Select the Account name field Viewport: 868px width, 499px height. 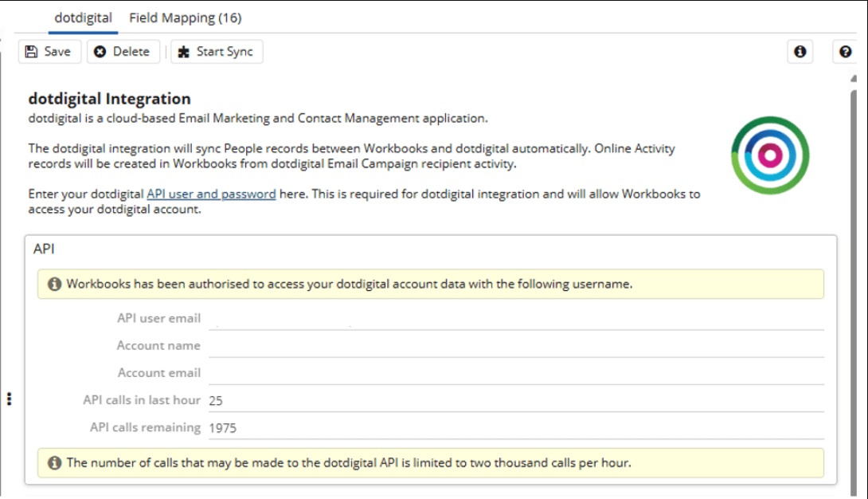tap(514, 346)
